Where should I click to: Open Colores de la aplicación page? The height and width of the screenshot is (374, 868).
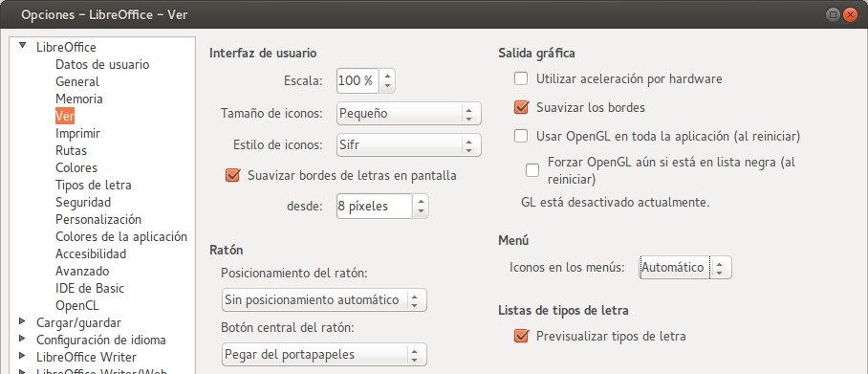pyautogui.click(x=121, y=236)
